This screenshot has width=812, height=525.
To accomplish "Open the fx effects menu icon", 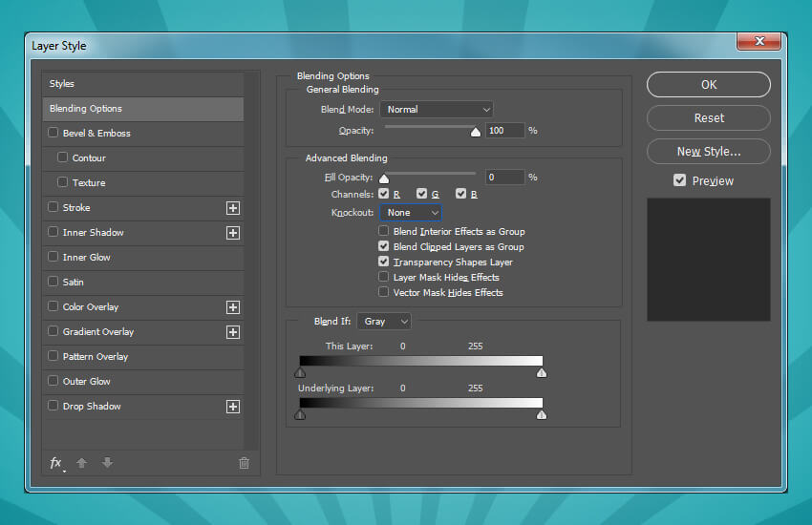I will (x=56, y=463).
